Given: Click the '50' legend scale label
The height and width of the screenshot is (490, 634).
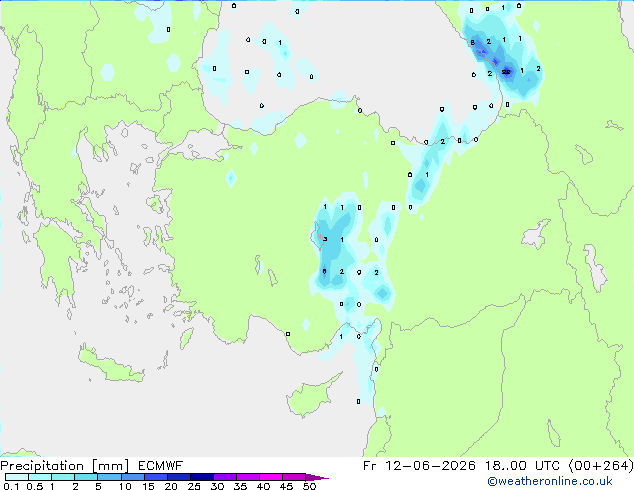Looking at the screenshot, I should pyautogui.click(x=310, y=486).
